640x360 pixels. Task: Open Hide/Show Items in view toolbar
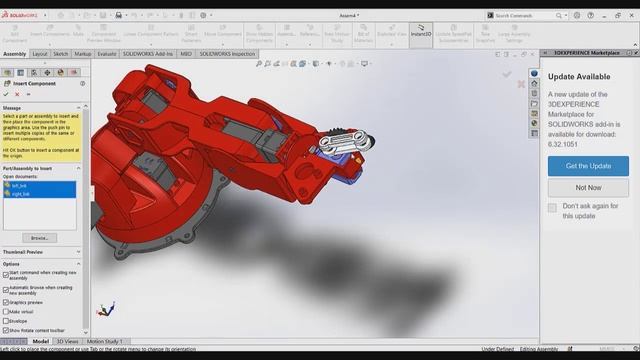(x=329, y=64)
